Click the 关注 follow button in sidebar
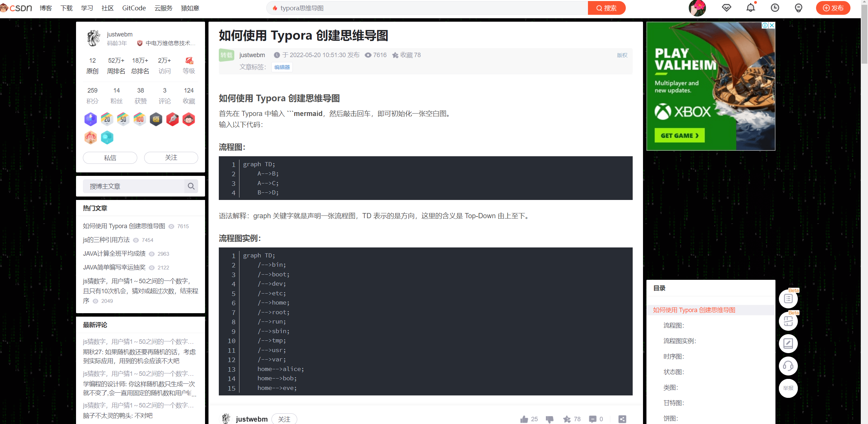 pyautogui.click(x=171, y=158)
